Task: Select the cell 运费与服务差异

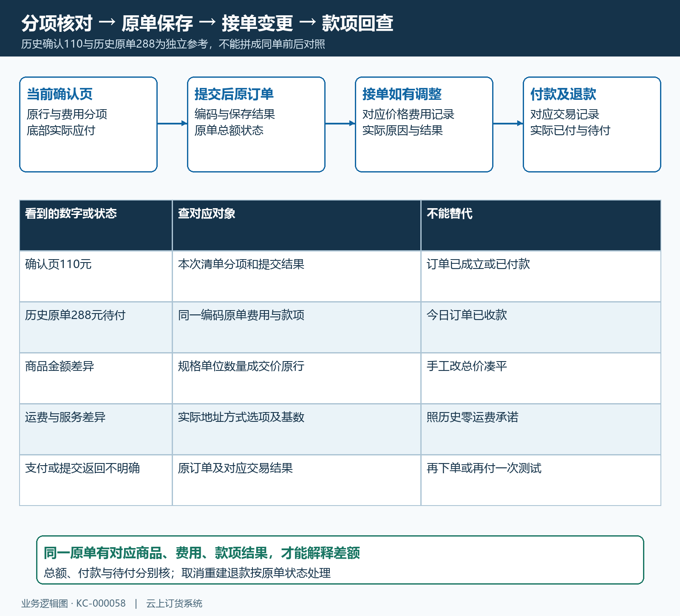Action: tap(96, 429)
